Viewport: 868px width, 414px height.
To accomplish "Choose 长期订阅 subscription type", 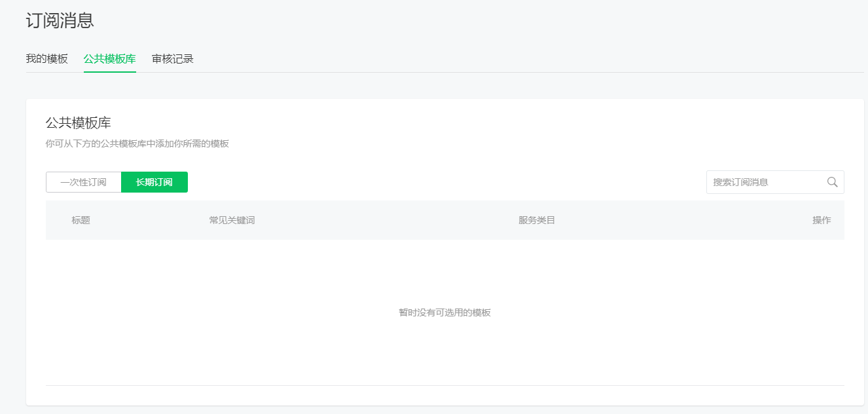I will 154,182.
